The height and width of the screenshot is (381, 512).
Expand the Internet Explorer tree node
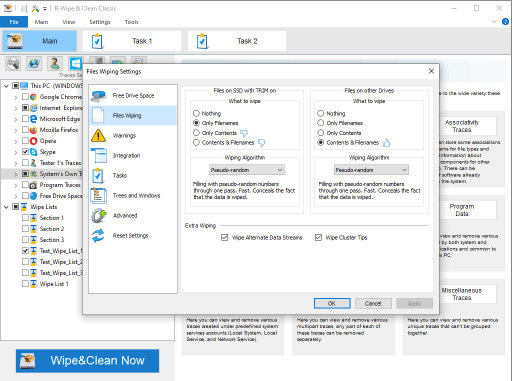(x=16, y=108)
